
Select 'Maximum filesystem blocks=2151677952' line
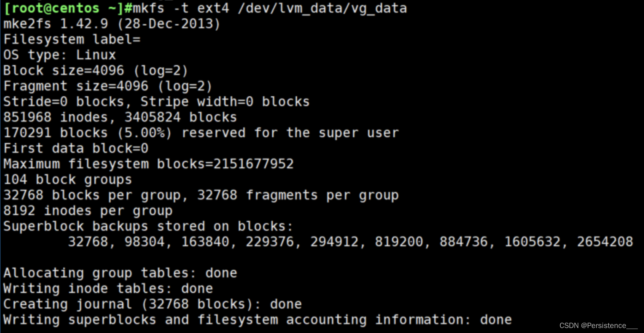click(149, 164)
